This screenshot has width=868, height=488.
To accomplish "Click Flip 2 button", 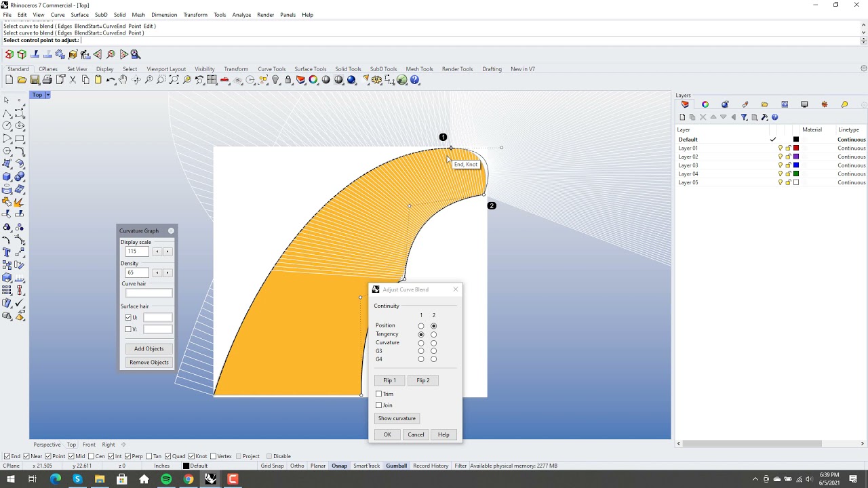I will point(423,380).
